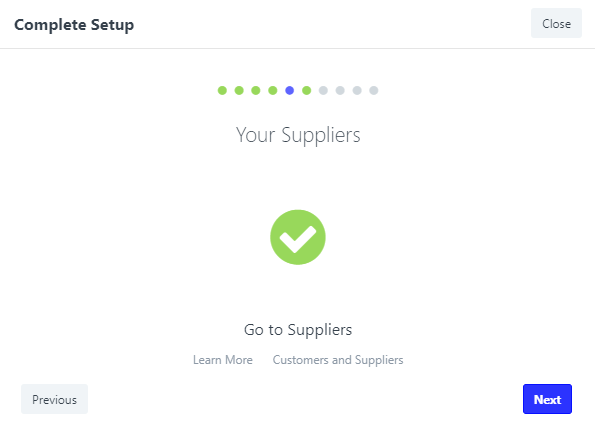
Task: Open the Go to Suppliers link
Action: [x=298, y=330]
